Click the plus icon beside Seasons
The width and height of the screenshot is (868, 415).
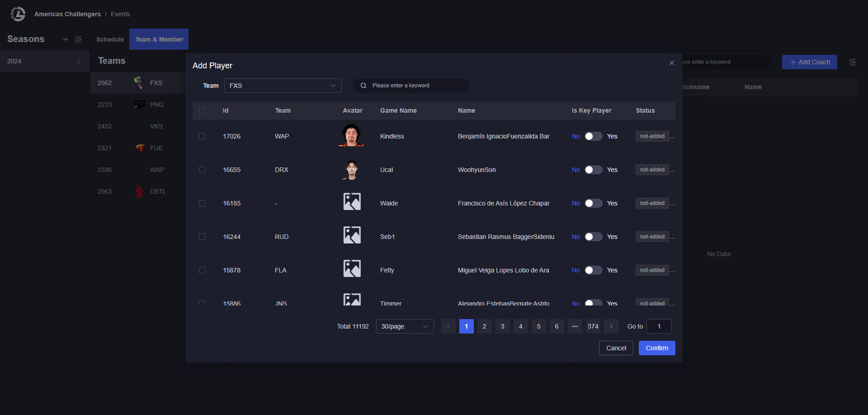click(66, 39)
